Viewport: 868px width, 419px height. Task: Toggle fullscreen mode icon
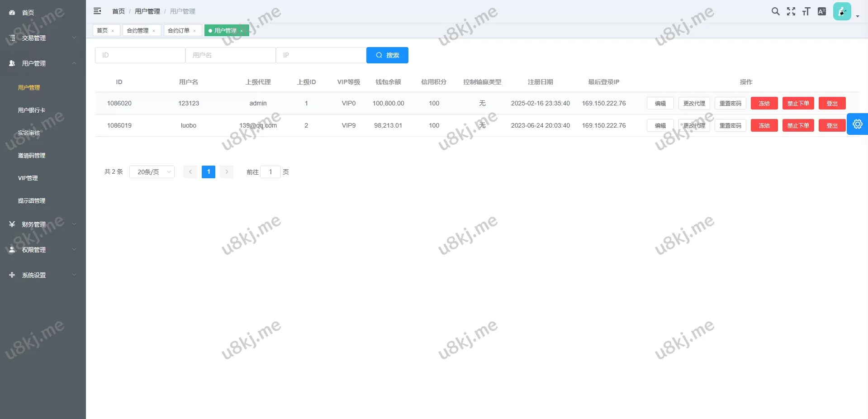coord(791,11)
